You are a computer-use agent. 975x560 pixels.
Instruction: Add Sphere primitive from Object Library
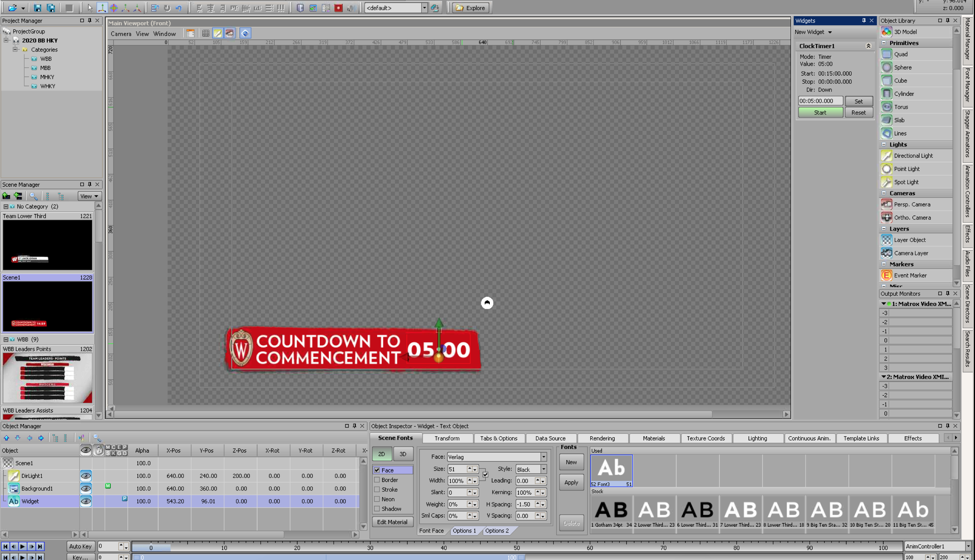[902, 67]
